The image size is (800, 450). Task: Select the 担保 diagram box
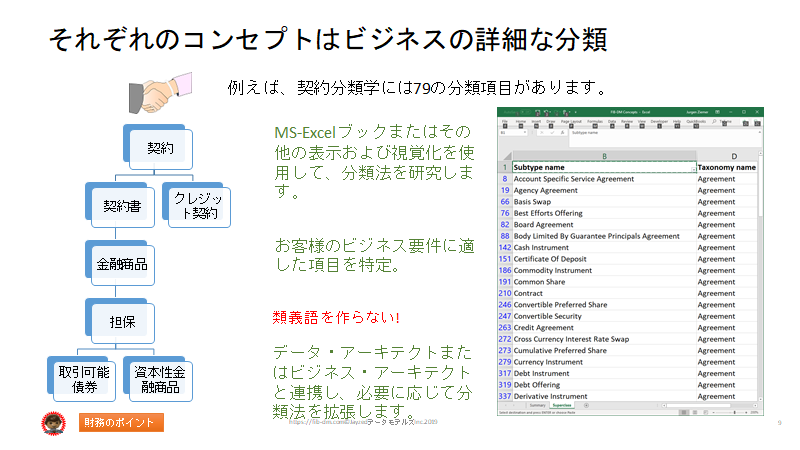tap(122, 322)
